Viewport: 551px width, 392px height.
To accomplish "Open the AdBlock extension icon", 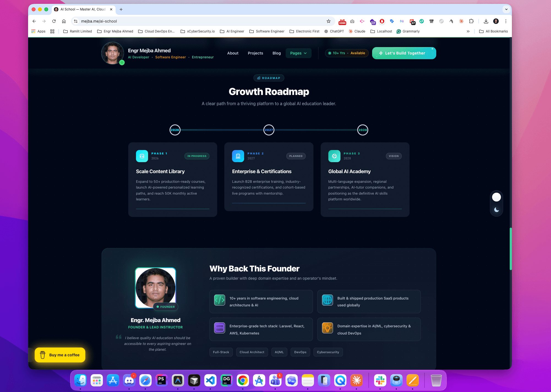I will click(x=382, y=21).
